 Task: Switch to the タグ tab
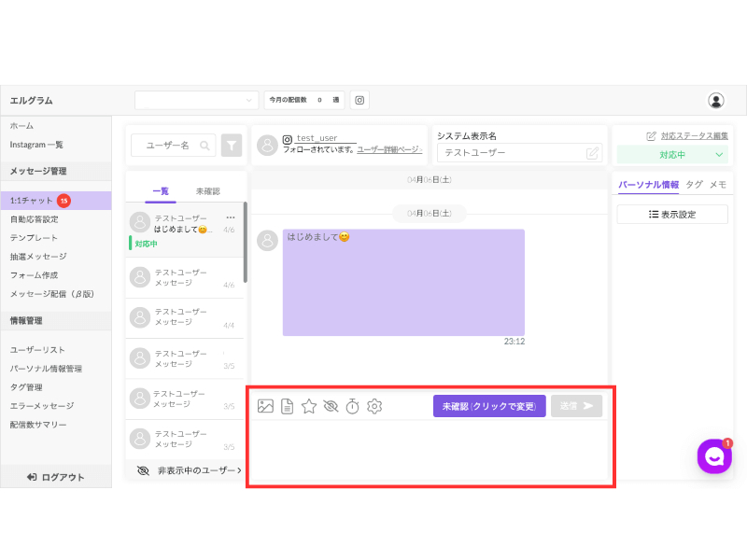[694, 184]
